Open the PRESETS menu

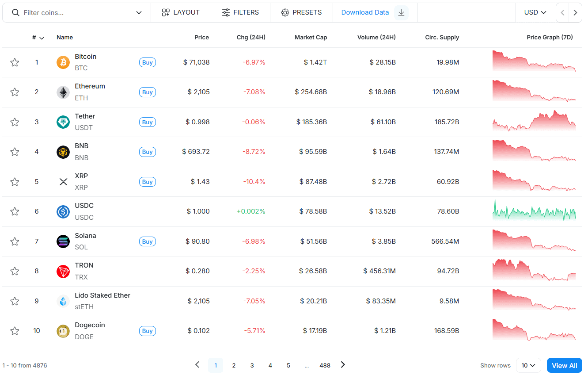tap(301, 12)
